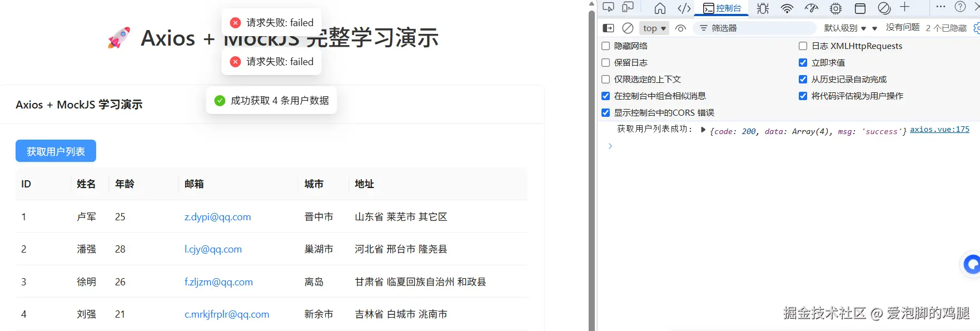The image size is (980, 331).
Task: Select the name cell 刘强
Action: [86, 314]
